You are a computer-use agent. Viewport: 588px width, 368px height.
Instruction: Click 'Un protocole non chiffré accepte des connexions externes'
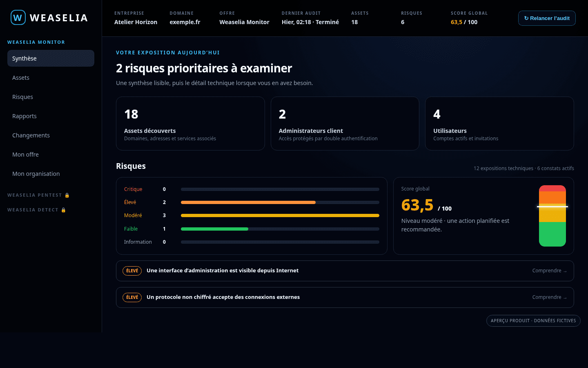[x=223, y=297]
